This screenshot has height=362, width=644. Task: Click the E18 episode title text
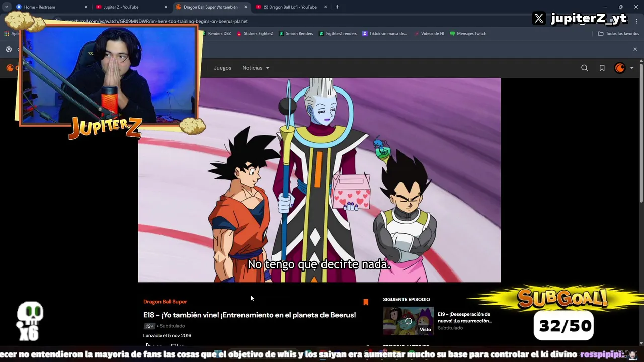tap(250, 315)
